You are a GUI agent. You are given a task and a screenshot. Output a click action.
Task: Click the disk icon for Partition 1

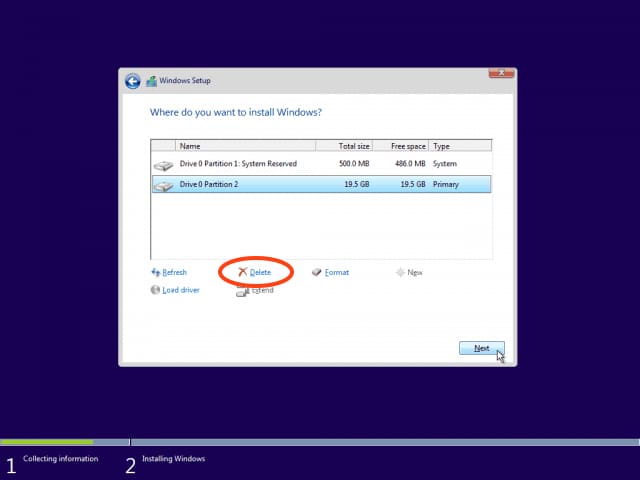coord(162,164)
